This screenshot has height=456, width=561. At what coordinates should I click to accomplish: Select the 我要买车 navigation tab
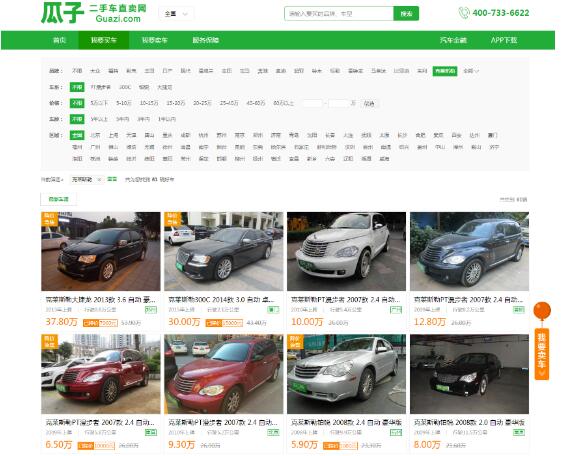tap(104, 40)
